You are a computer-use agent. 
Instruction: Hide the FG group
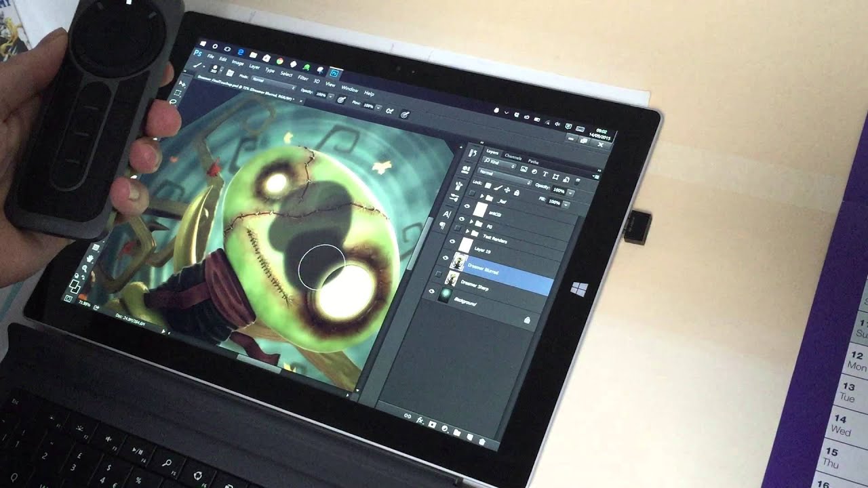(462, 219)
